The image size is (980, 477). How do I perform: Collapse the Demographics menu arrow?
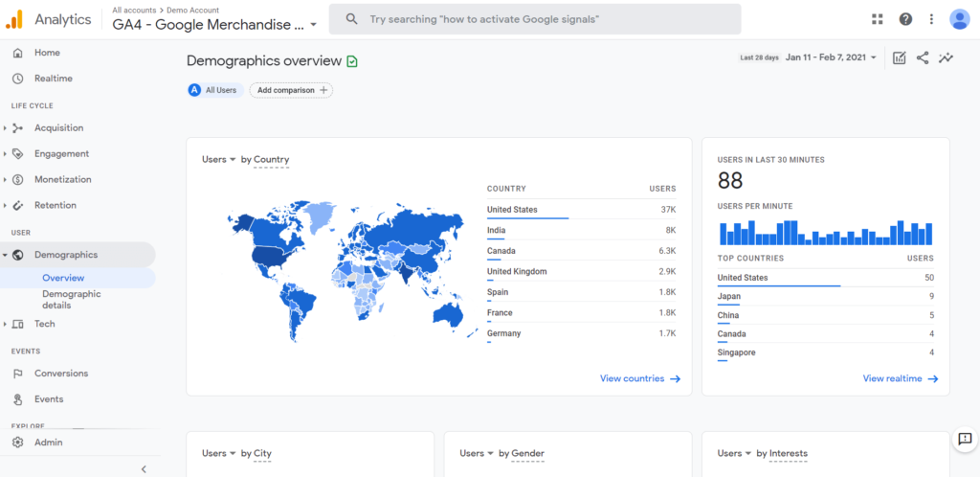point(5,255)
